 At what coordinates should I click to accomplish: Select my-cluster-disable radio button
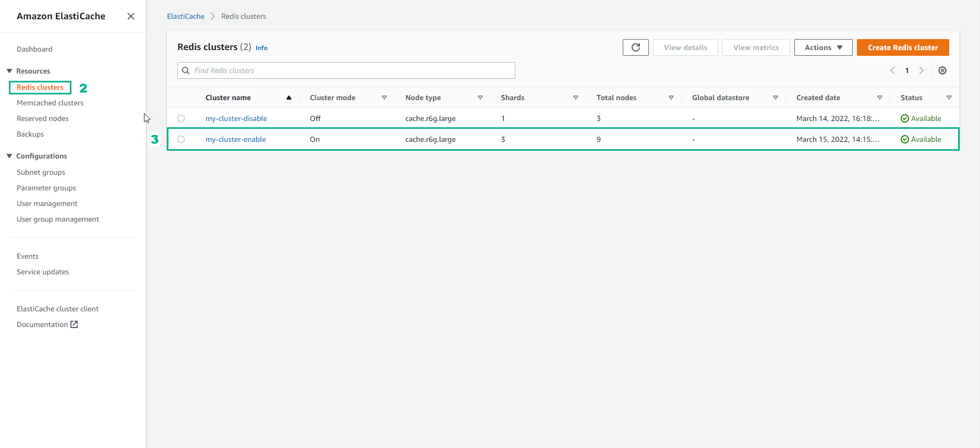coord(181,118)
